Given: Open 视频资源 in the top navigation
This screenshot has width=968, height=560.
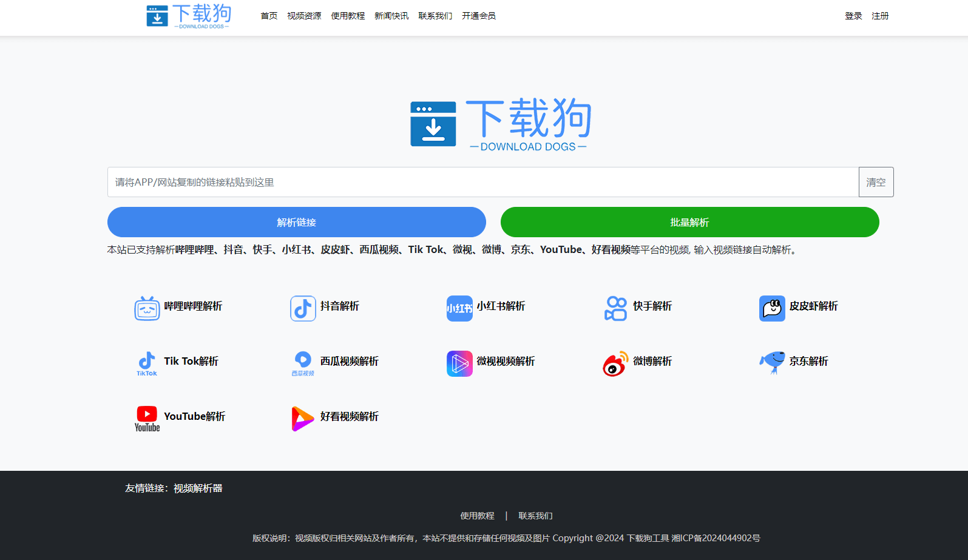Looking at the screenshot, I should point(304,16).
